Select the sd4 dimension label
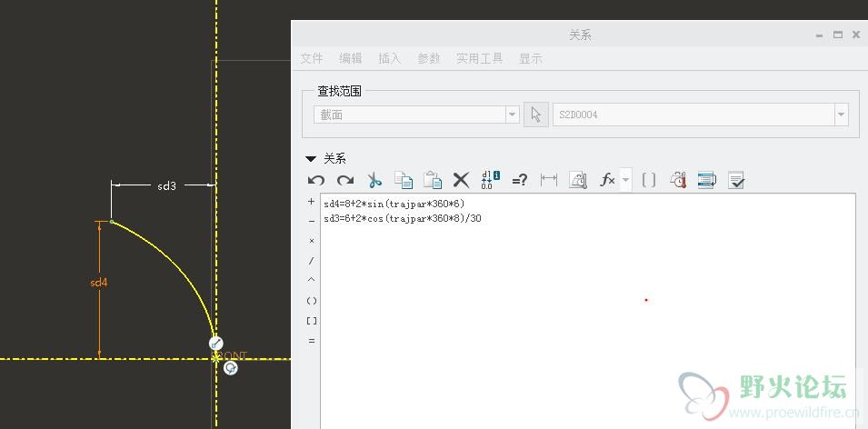Viewport: 868px width, 429px height. [99, 283]
